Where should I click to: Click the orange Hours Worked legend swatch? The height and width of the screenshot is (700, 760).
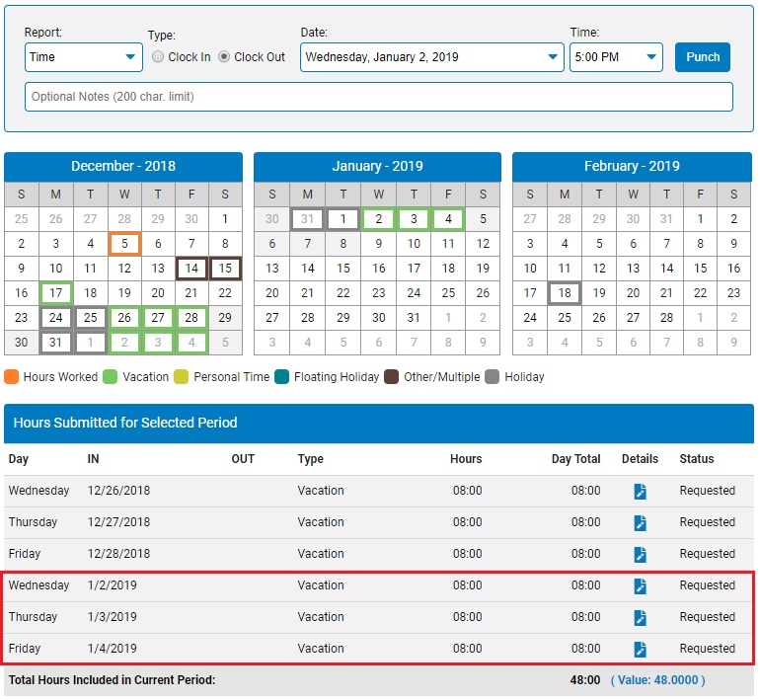click(x=12, y=376)
